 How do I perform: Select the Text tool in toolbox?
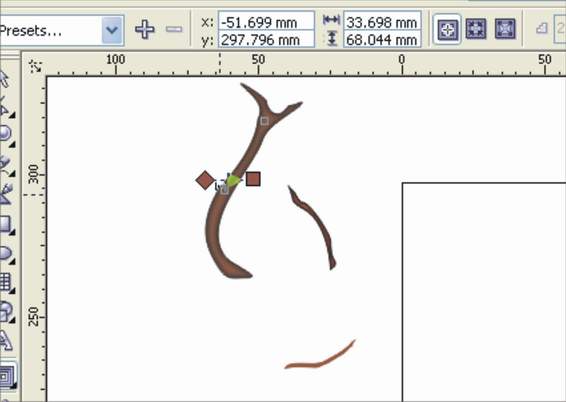(x=5, y=341)
